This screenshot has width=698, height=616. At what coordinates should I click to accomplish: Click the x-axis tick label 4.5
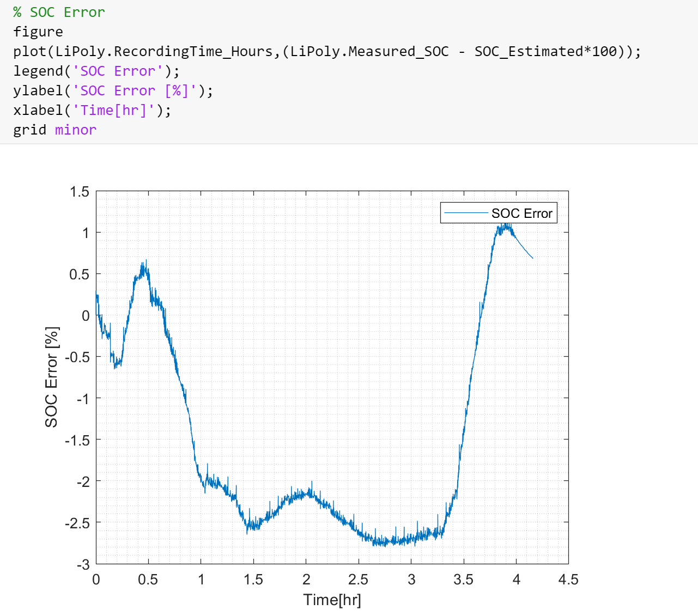(x=568, y=580)
